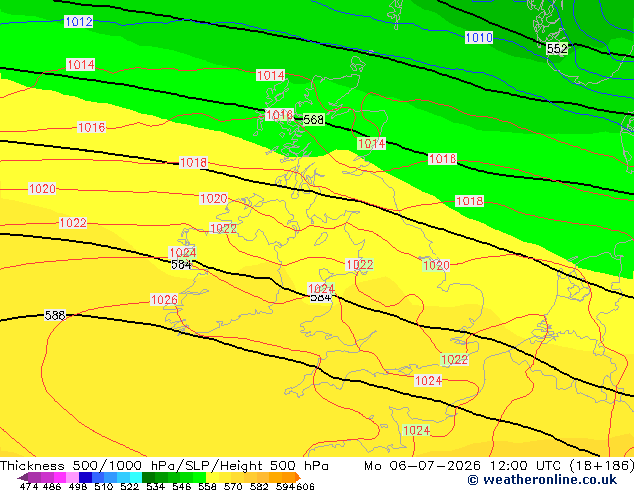Click the 552 height contour label

point(557,49)
